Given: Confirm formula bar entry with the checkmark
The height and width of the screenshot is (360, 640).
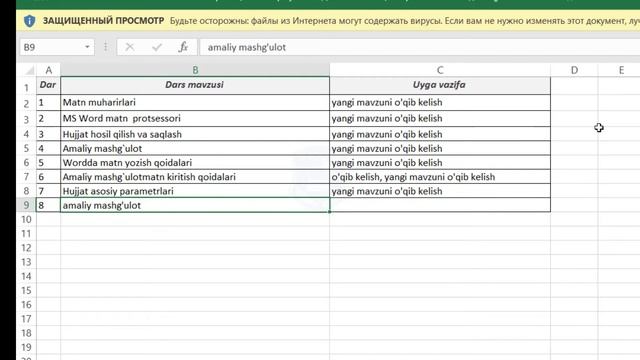Looking at the screenshot, I should 157,47.
